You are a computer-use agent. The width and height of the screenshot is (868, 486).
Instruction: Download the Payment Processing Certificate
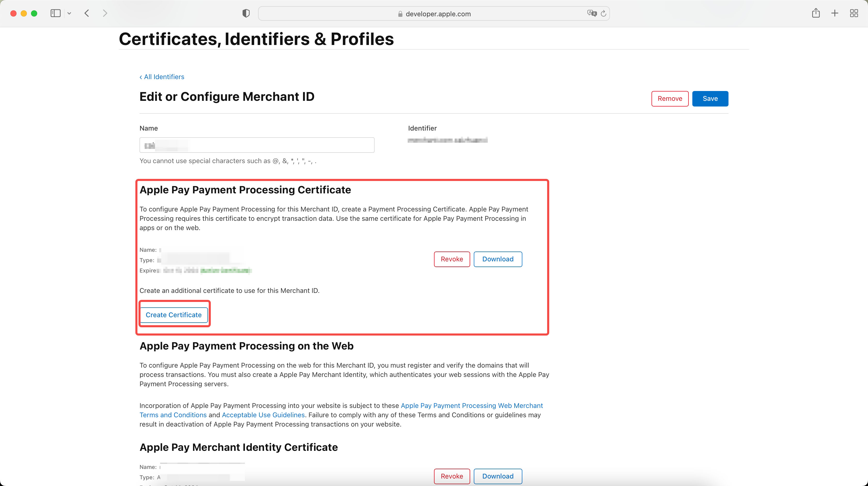(x=498, y=259)
